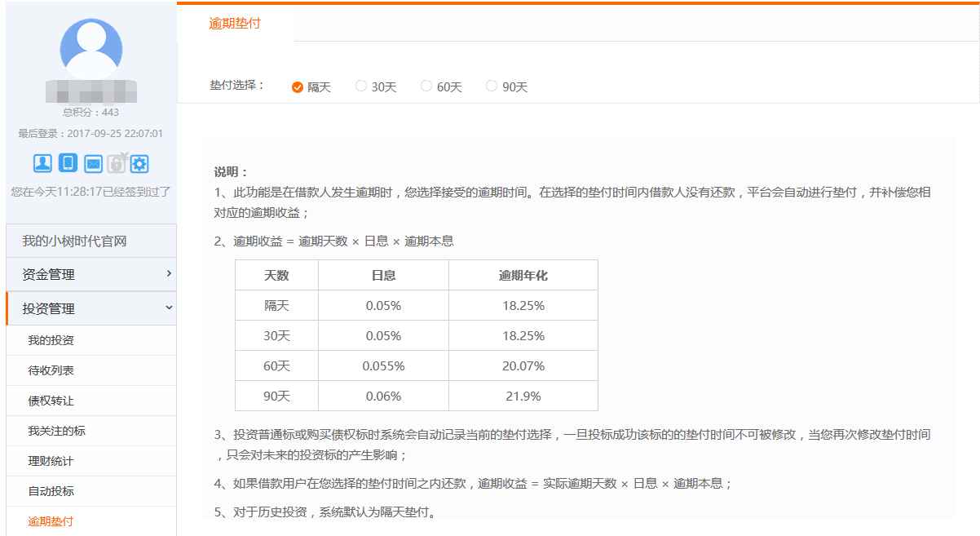The height and width of the screenshot is (536, 980).
Task: Go to 我的投资 in sidebar
Action: coord(51,340)
